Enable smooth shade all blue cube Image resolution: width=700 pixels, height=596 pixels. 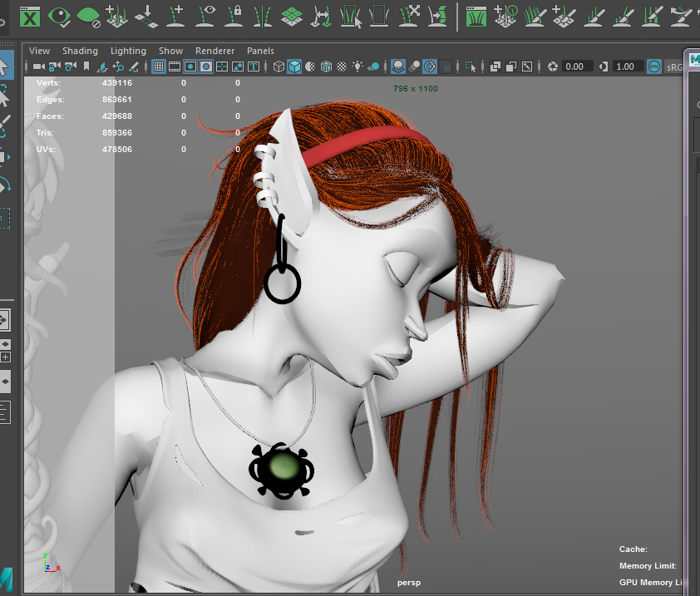(294, 67)
